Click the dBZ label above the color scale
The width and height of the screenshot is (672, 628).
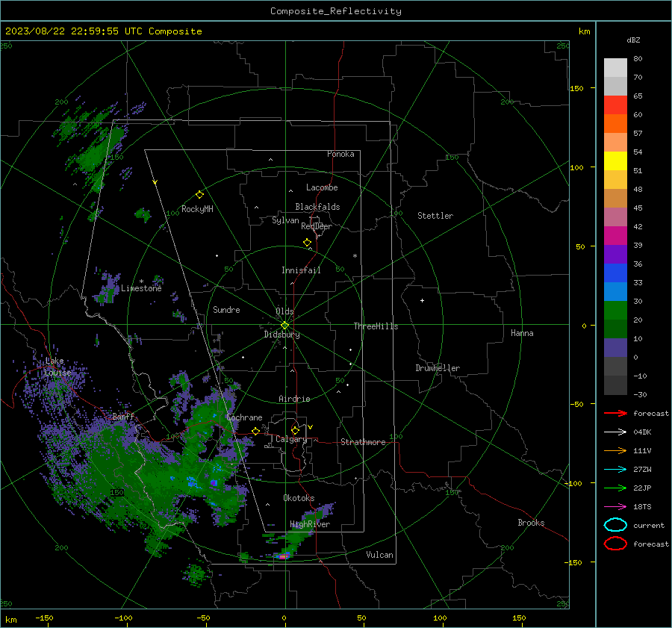tap(633, 40)
